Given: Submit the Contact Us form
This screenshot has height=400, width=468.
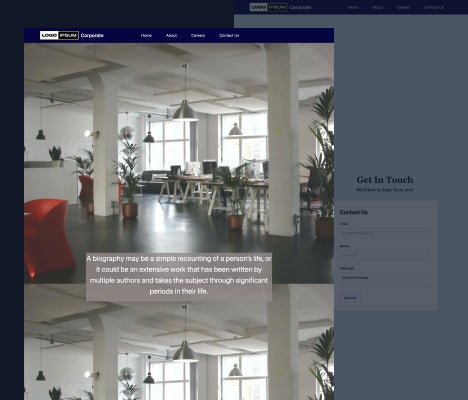Looking at the screenshot, I should [x=350, y=298].
